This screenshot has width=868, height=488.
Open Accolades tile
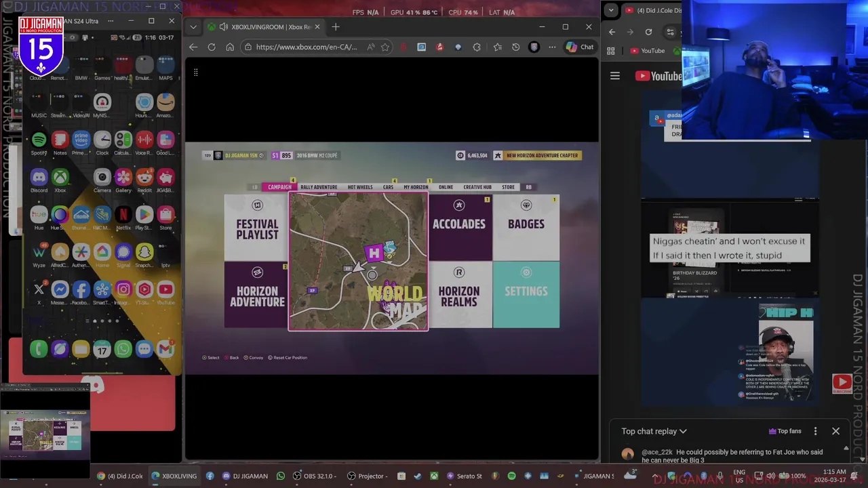[459, 228]
